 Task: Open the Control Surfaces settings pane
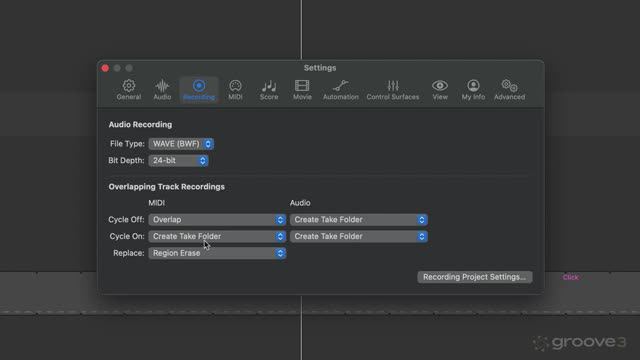393,90
